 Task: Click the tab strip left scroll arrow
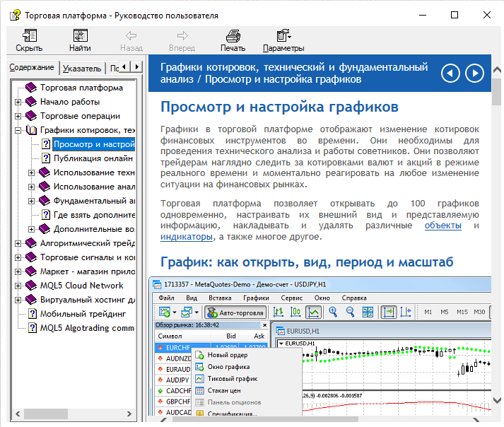[x=124, y=67]
